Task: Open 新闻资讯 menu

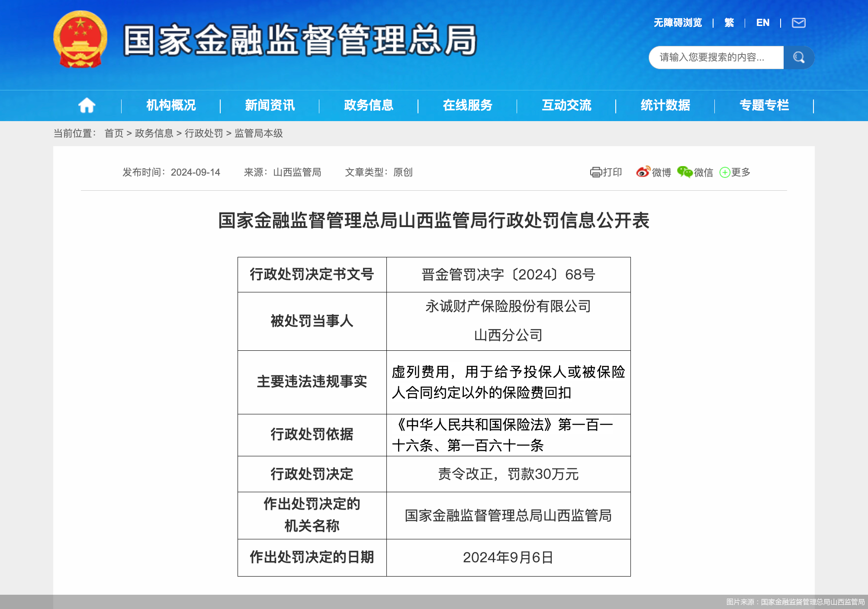Action: click(270, 105)
